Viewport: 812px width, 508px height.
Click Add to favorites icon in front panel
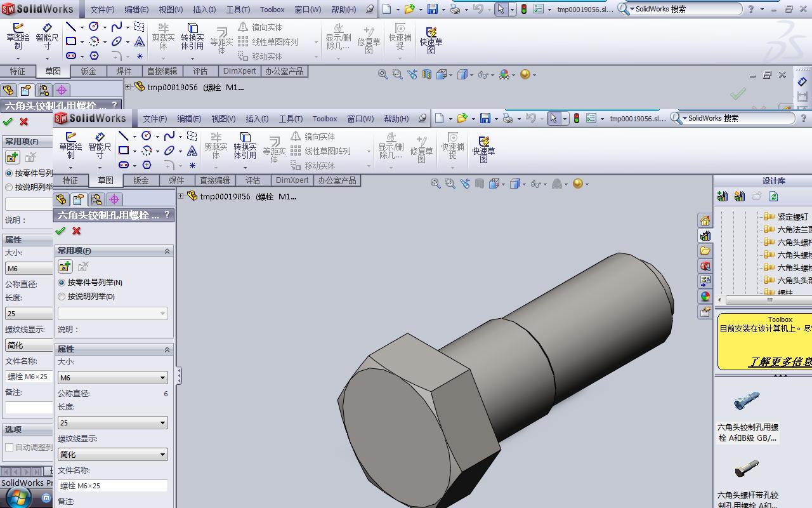[x=65, y=266]
